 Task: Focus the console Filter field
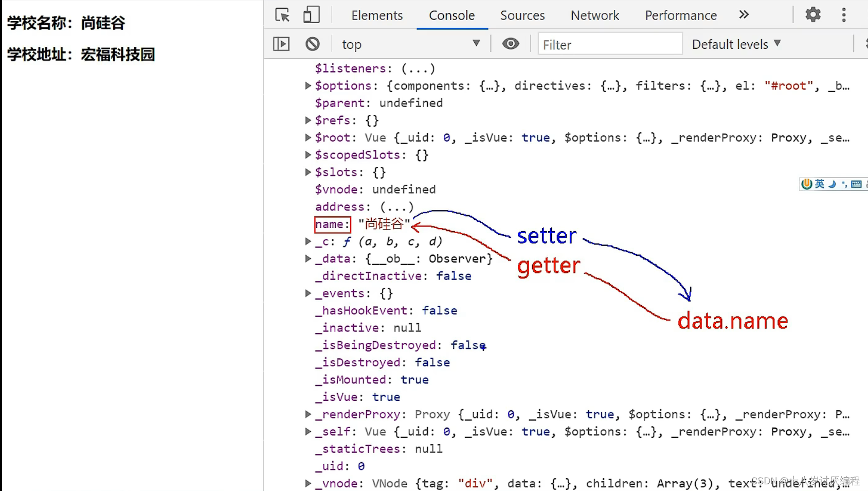(610, 44)
